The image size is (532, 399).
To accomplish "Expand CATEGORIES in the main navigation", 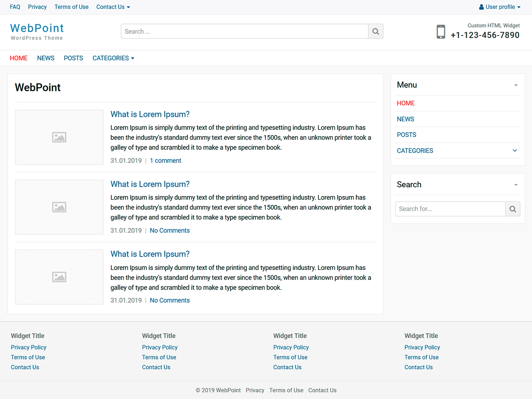I will click(113, 58).
